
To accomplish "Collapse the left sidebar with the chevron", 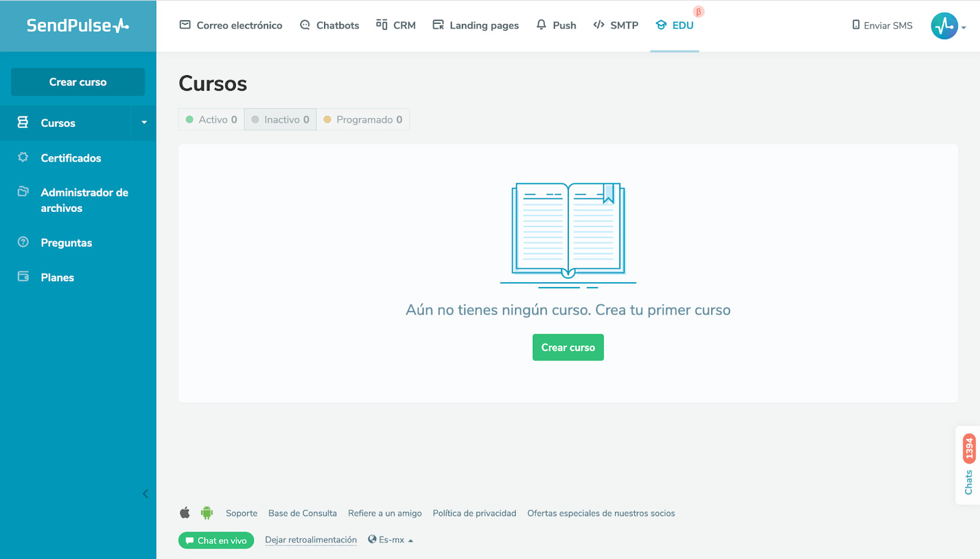I will (x=145, y=493).
